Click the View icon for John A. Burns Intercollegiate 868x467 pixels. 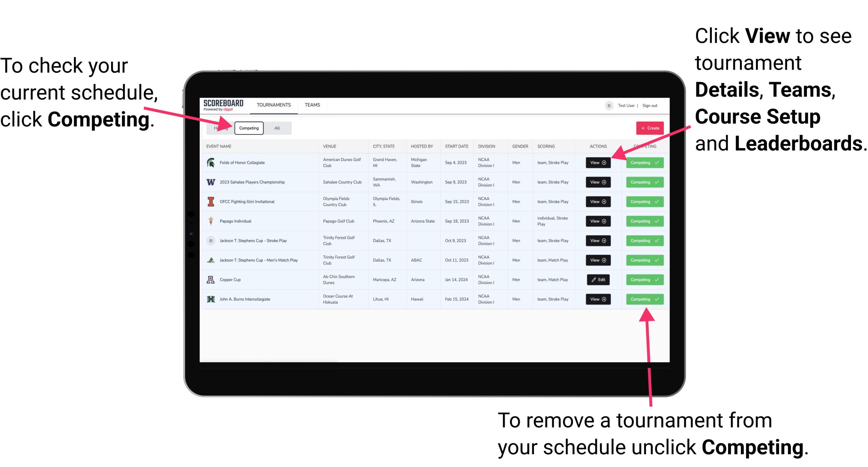pyautogui.click(x=598, y=299)
